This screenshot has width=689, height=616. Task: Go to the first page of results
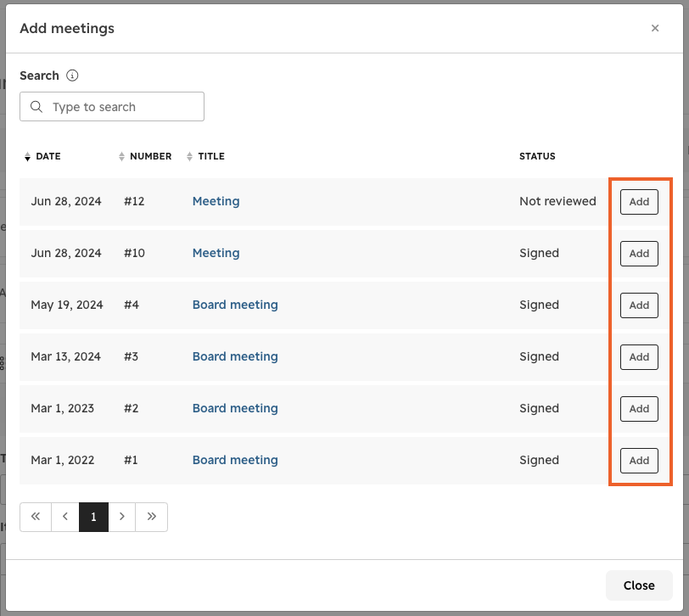(36, 517)
